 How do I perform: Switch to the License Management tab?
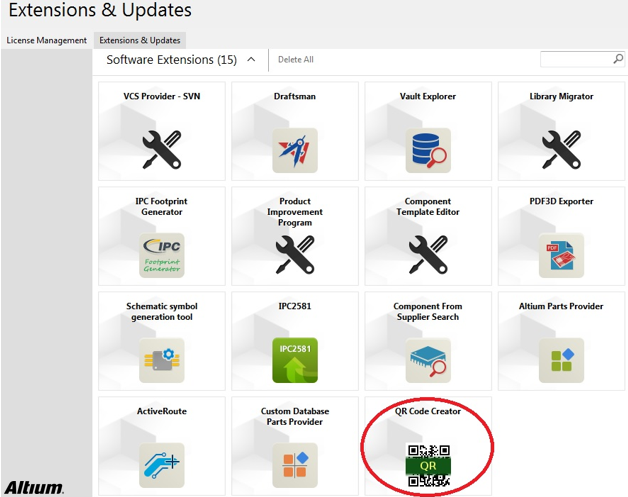coord(46,40)
